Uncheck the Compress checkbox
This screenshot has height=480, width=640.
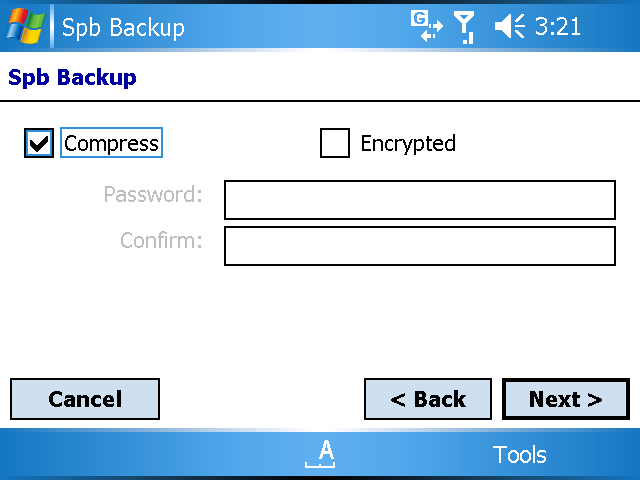tap(39, 143)
